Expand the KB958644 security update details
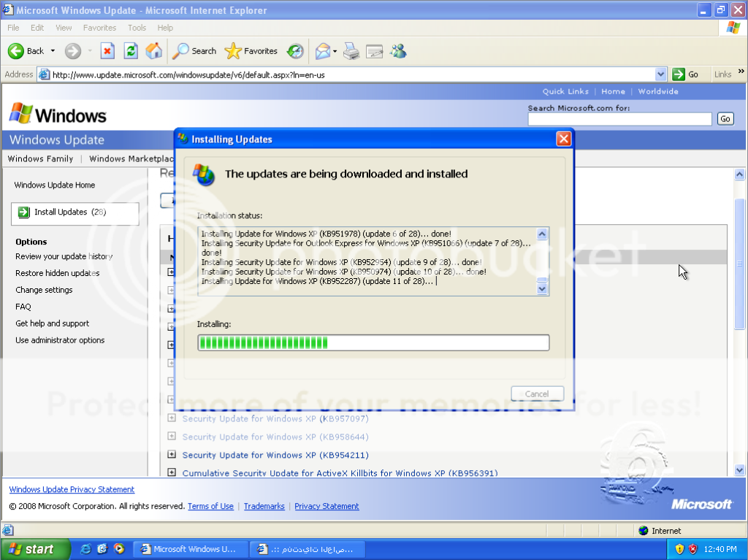This screenshot has width=748, height=560. click(x=172, y=437)
